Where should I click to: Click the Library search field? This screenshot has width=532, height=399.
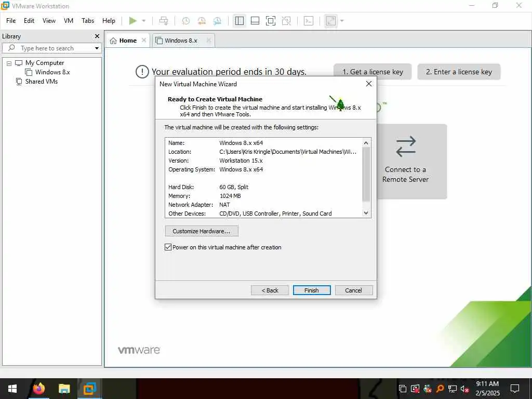pos(51,48)
